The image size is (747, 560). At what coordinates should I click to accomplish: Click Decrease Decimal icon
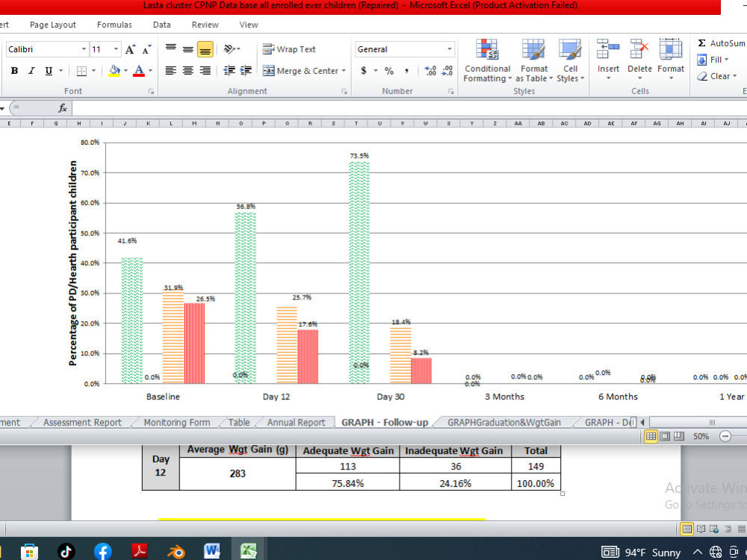coord(447,71)
